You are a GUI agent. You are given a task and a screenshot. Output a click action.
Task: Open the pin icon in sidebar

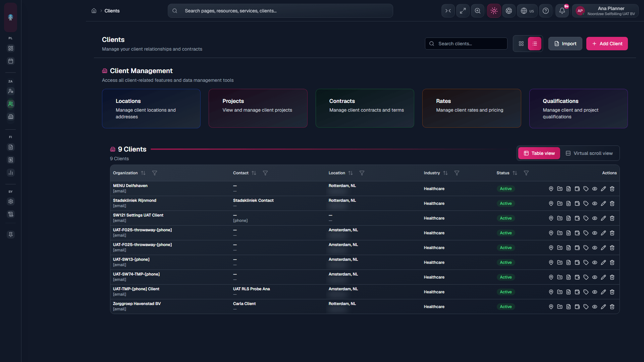[x=11, y=235]
